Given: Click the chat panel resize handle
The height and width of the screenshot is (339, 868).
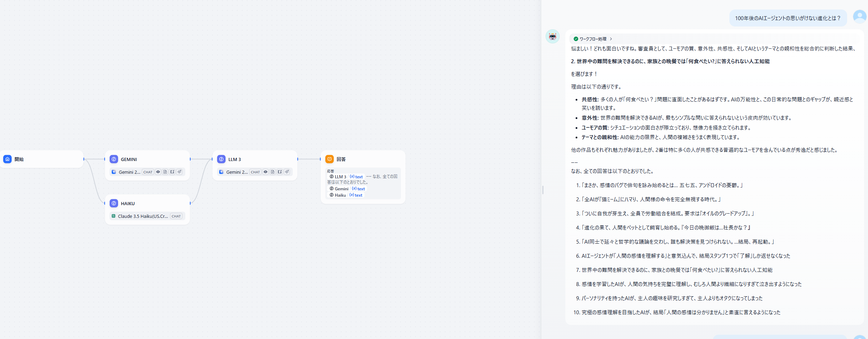Looking at the screenshot, I should (543, 190).
